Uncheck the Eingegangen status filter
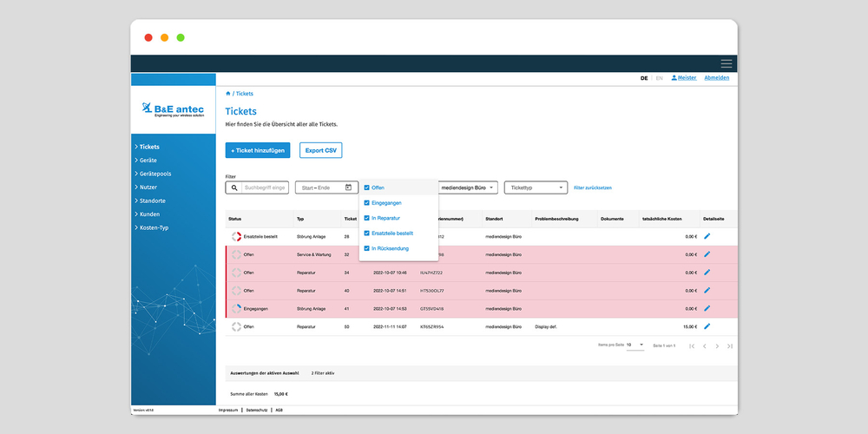Viewport: 868px width, 434px height. (x=366, y=202)
